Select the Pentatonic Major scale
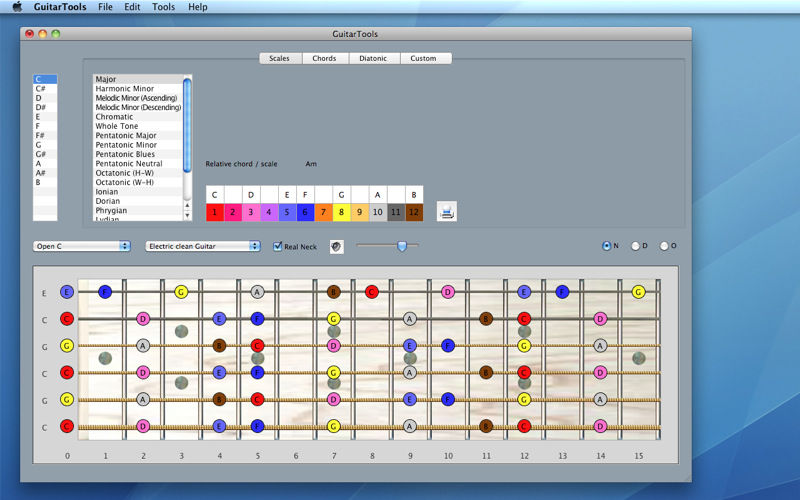 (138, 136)
